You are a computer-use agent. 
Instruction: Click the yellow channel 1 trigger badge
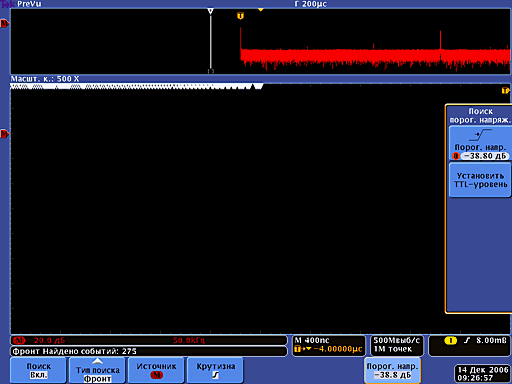[x=451, y=340]
